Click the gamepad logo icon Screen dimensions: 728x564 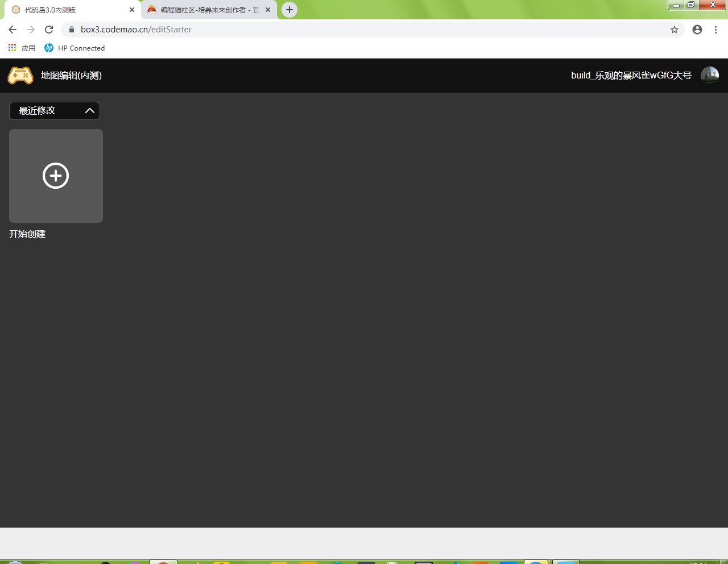(x=20, y=76)
